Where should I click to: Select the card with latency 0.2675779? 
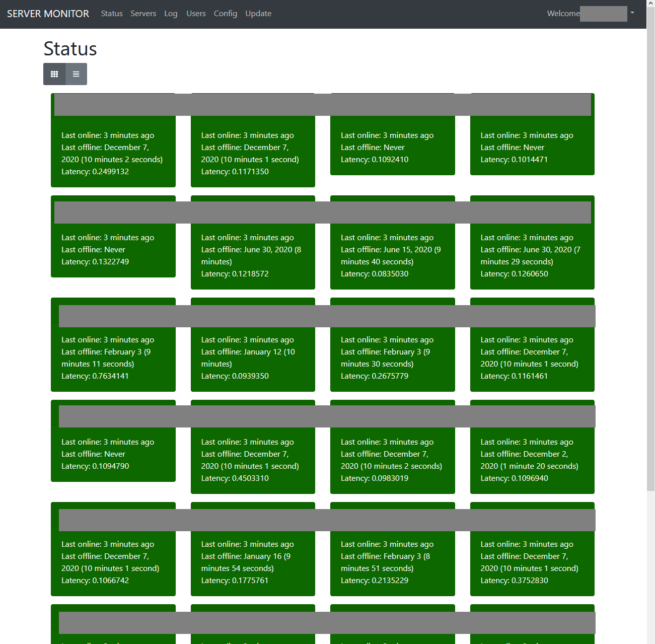393,344
